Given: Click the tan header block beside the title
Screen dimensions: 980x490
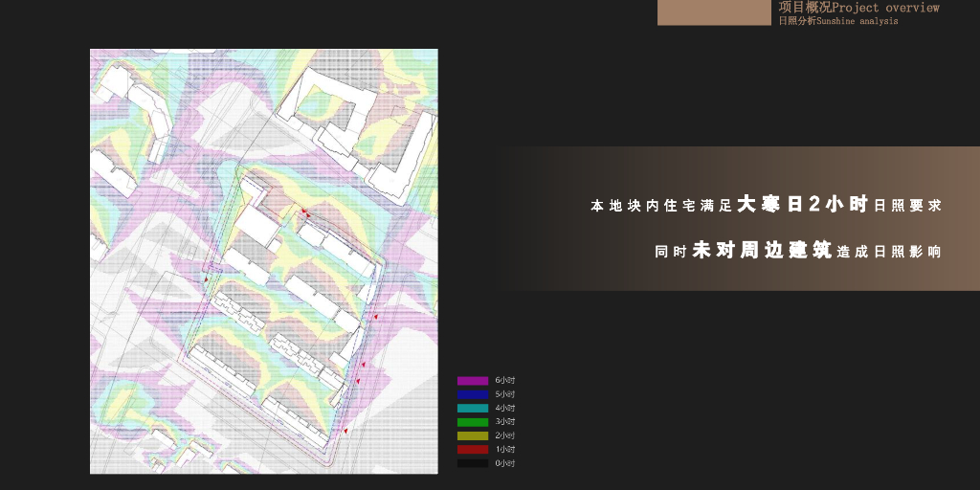Looking at the screenshot, I should click(714, 12).
